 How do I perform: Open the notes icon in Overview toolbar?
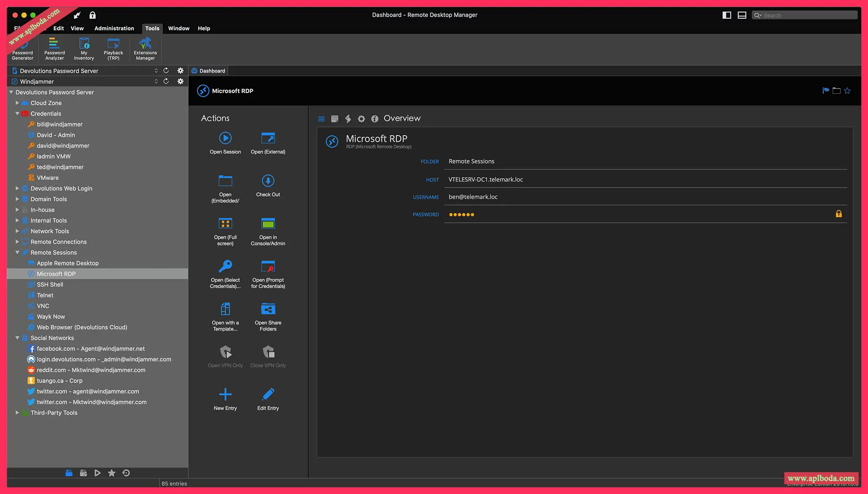click(x=335, y=119)
